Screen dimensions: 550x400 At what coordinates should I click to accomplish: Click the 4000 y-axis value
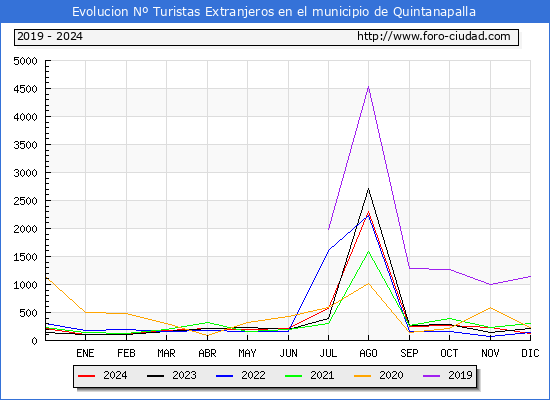click(25, 117)
